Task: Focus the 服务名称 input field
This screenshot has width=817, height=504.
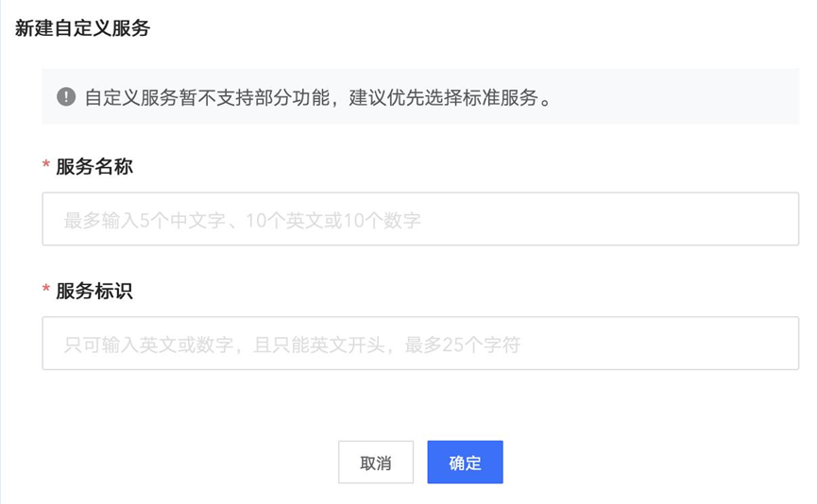Action: tap(420, 220)
